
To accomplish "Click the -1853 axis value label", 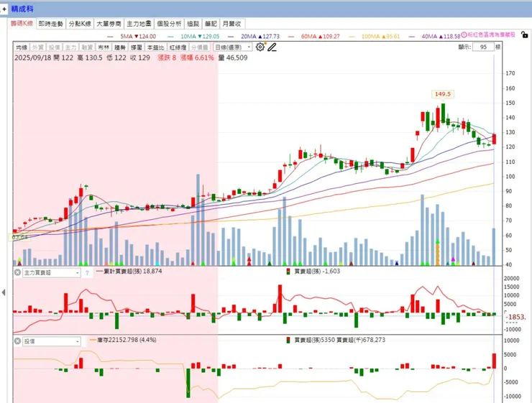I will point(515,317).
